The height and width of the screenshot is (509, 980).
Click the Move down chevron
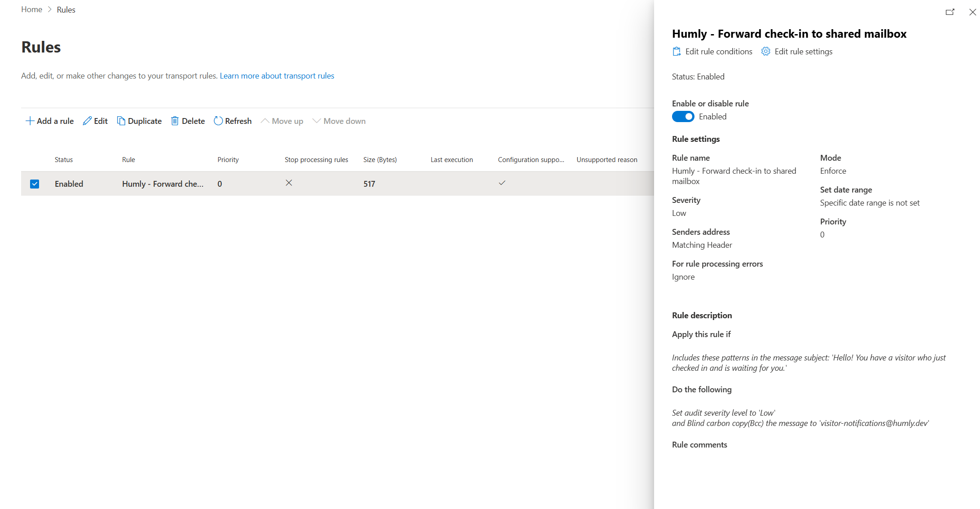tap(316, 121)
